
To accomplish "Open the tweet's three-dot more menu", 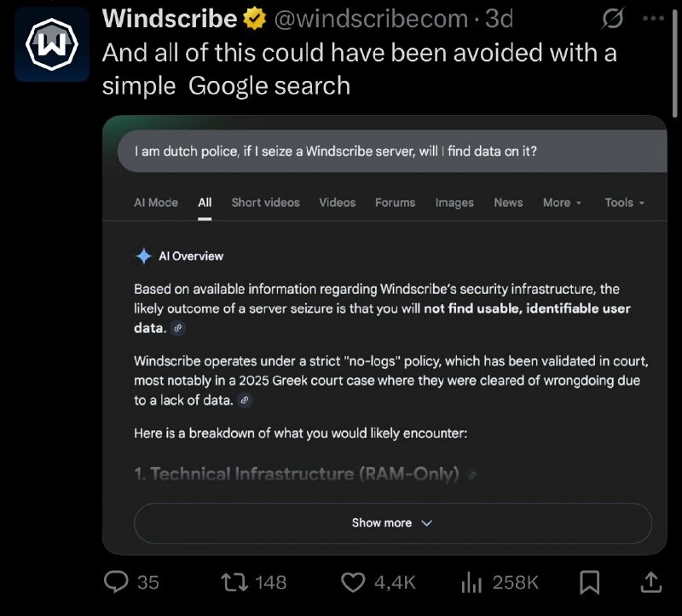I will [x=653, y=18].
